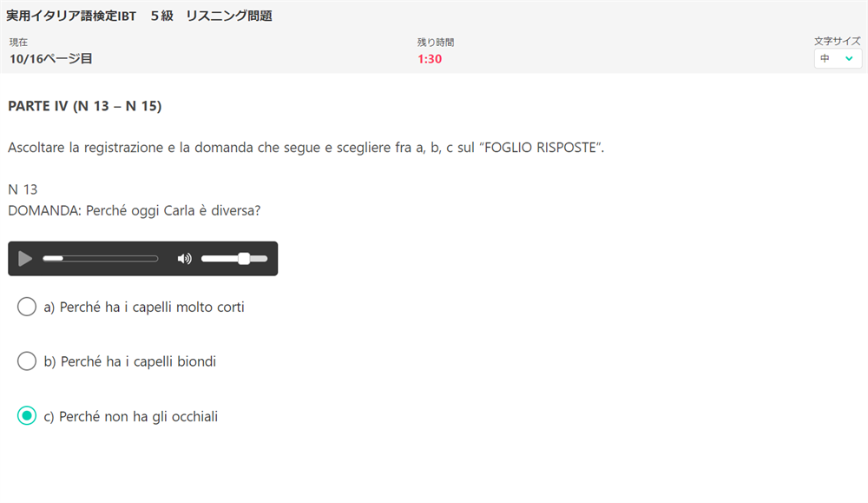Viewport: 868px width, 503px height.
Task: Select radio option b) capelli biondi
Action: coord(27,361)
